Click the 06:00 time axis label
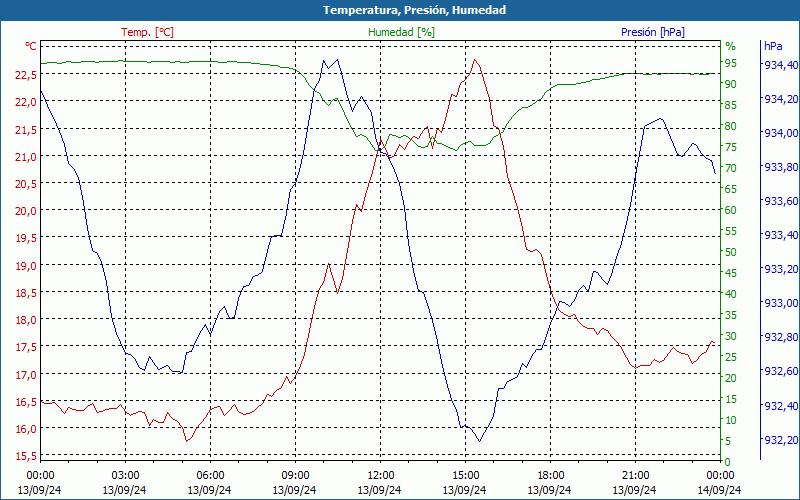Image resolution: width=800 pixels, height=500 pixels. 210,476
